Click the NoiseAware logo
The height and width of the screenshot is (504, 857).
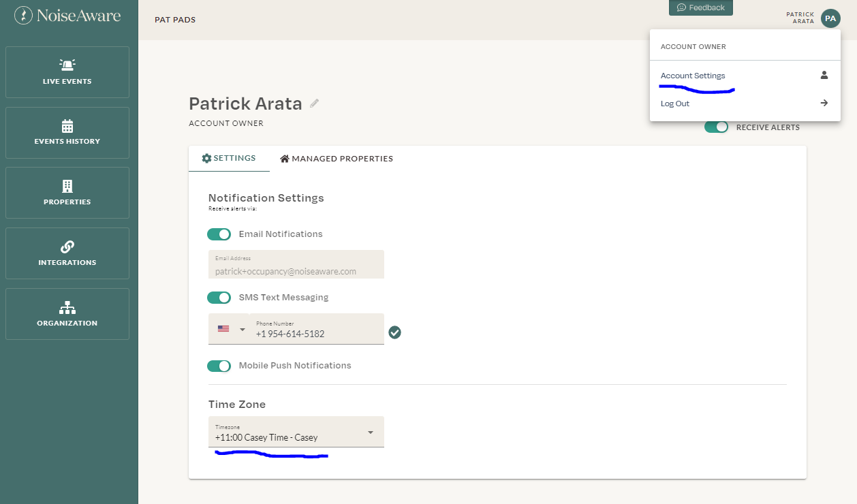(67, 15)
